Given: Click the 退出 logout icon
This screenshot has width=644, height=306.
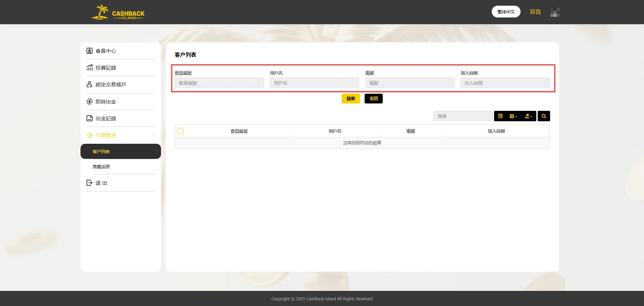Looking at the screenshot, I should [x=89, y=183].
